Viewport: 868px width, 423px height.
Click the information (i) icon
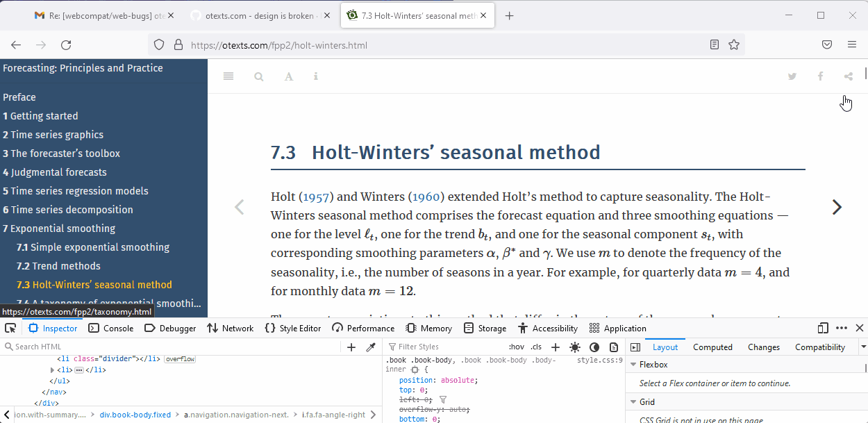(x=316, y=76)
